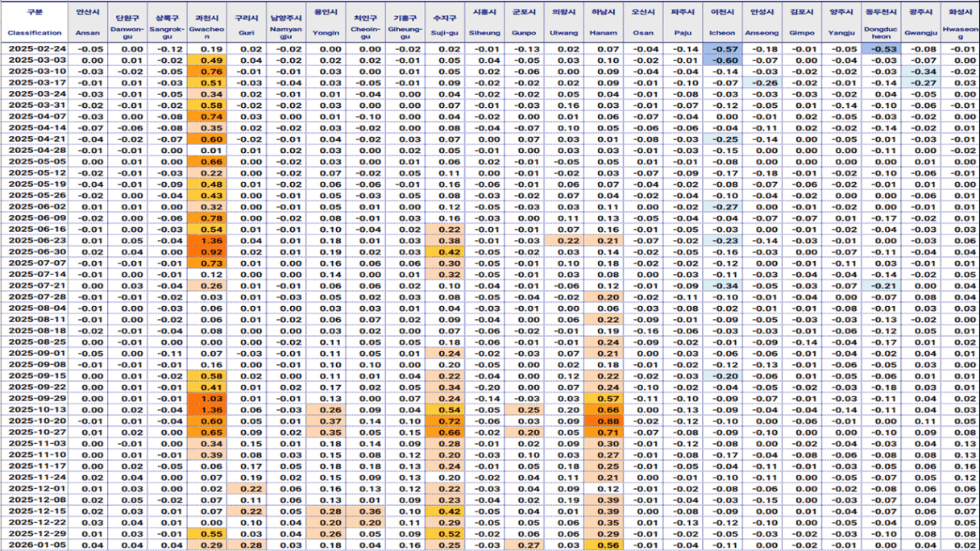Select Gwangju cell -0.34 in 2025-03-10 row

click(921, 72)
